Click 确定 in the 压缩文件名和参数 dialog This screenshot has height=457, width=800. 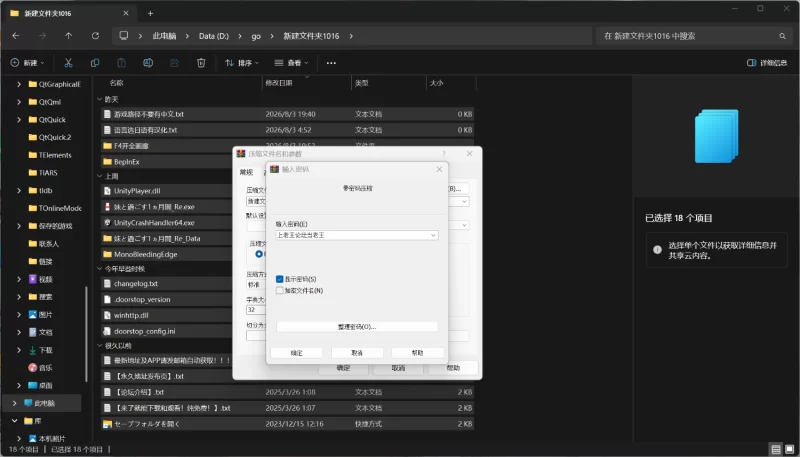(343, 368)
